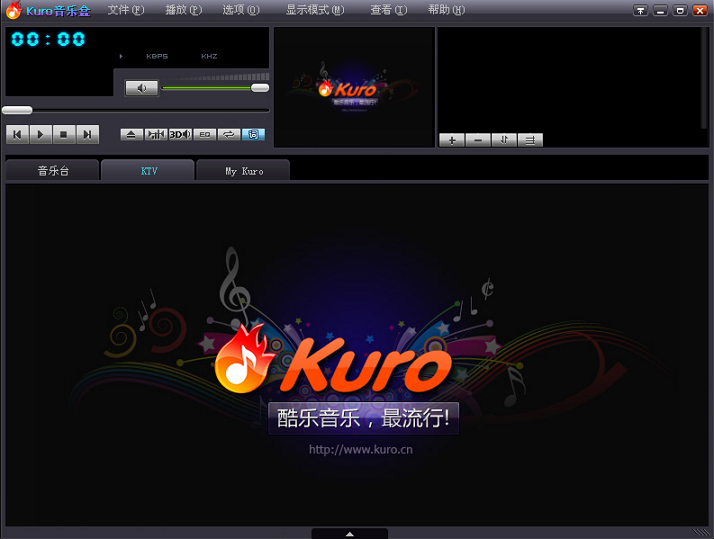Screen dimensions: 714x539
Task: Click the 00:00 time display
Action: 48,39
